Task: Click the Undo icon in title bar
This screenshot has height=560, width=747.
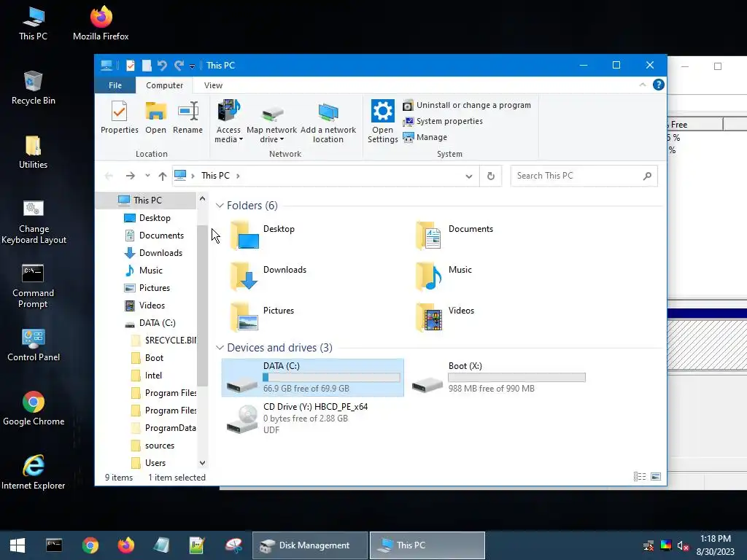Action: (162, 66)
